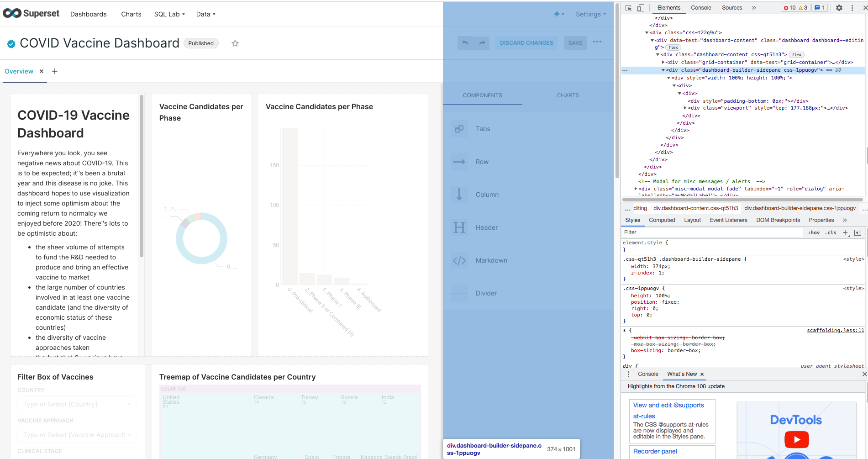Toggle the computed styles sidebar icon
The width and height of the screenshot is (868, 459).
click(x=857, y=232)
